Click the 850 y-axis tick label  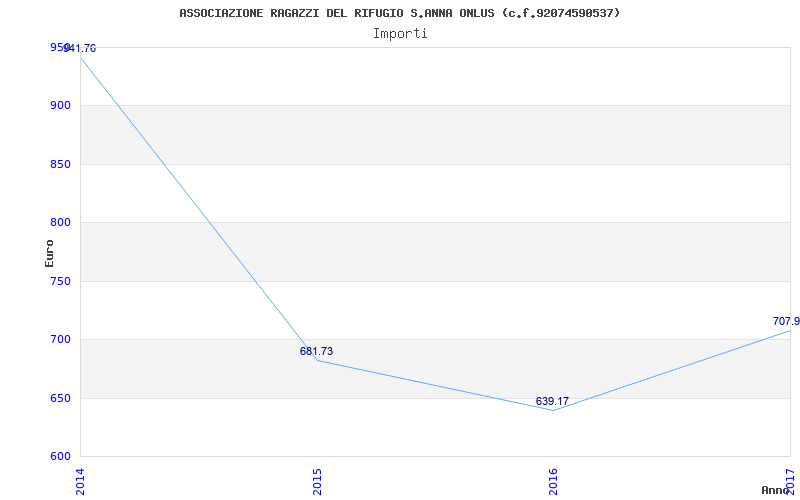[x=59, y=164]
